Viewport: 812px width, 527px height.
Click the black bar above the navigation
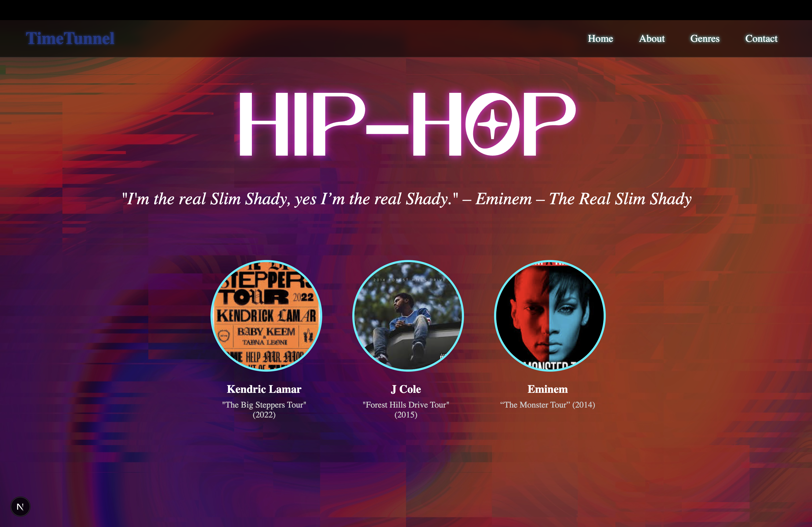(x=406, y=10)
